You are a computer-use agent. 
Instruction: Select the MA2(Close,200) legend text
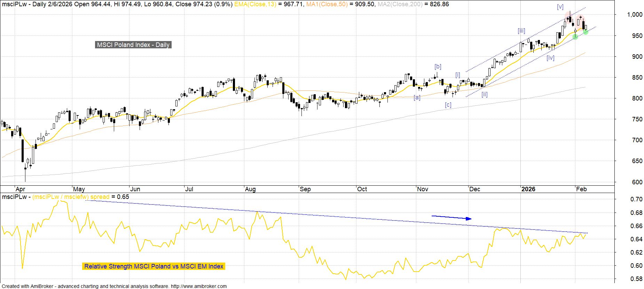[399, 4]
